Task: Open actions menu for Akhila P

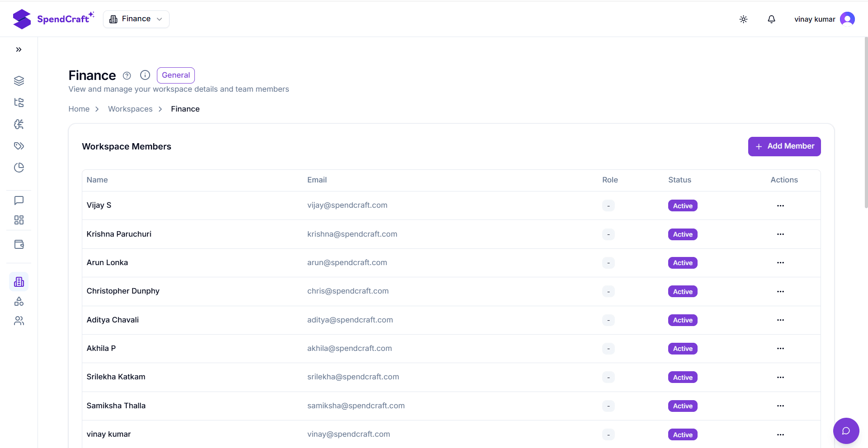Action: [x=780, y=349]
